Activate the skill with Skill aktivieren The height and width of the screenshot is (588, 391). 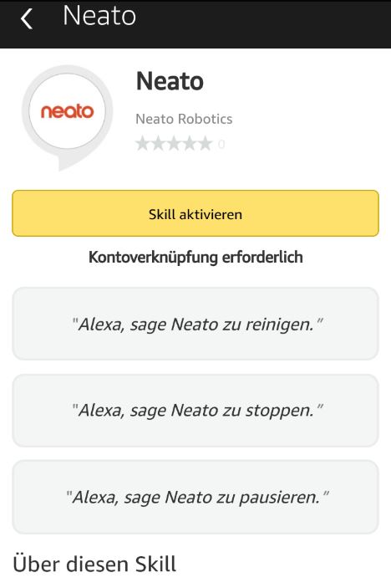click(x=195, y=213)
